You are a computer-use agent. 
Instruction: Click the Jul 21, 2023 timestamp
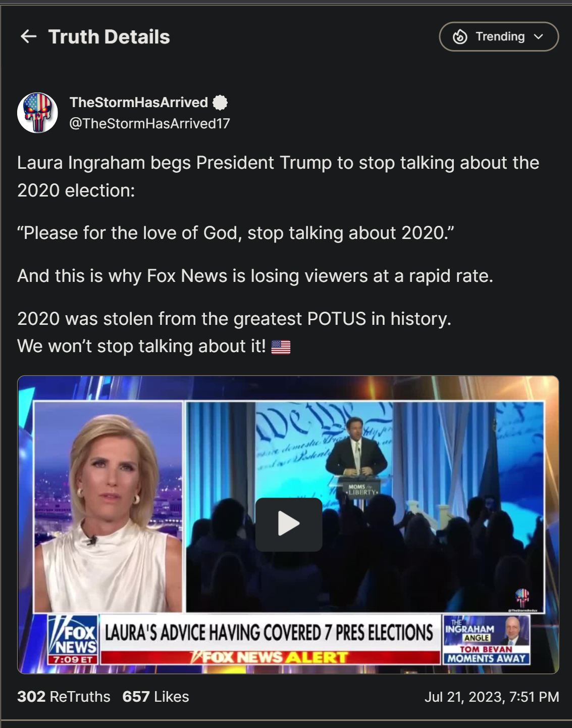tap(492, 697)
